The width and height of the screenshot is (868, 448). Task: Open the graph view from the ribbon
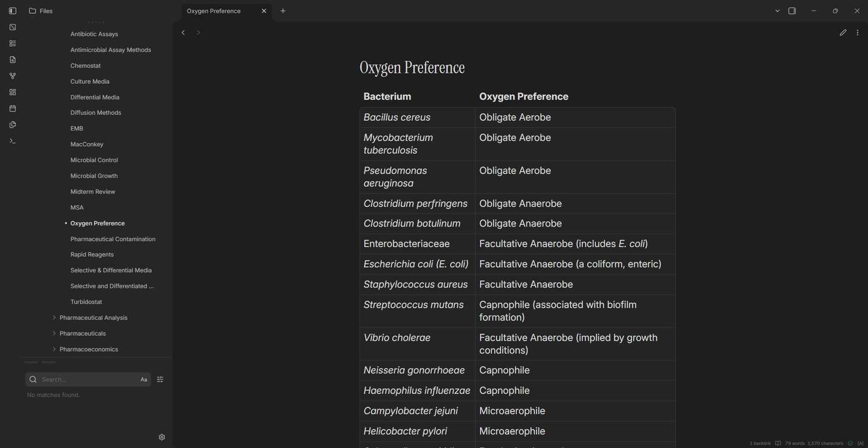point(13,76)
